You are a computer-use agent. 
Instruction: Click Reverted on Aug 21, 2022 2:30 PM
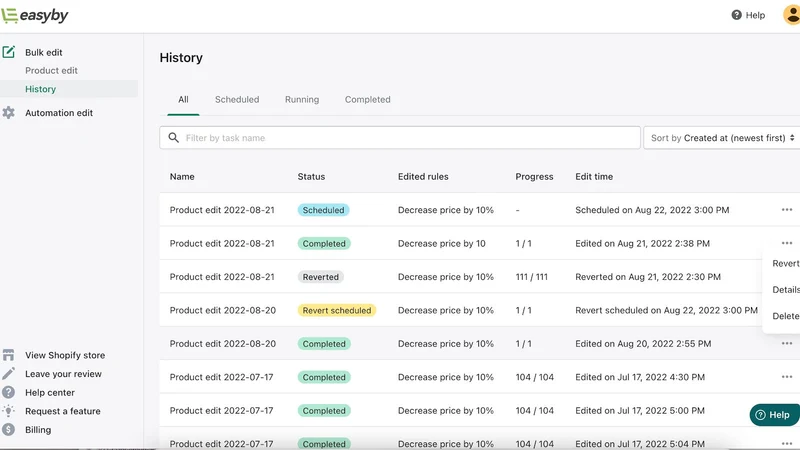pyautogui.click(x=648, y=277)
